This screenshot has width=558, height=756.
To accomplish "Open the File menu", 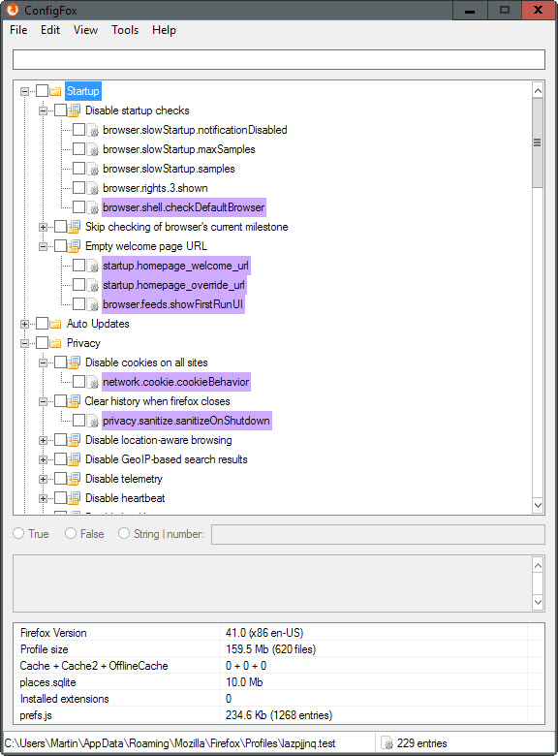I will [x=18, y=30].
